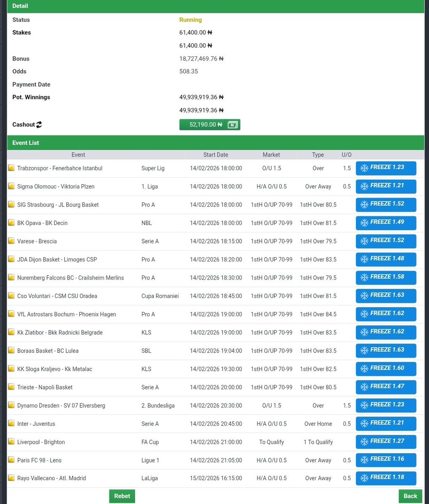This screenshot has height=504, width=429.
Task: Freeze Varese - Brescia bet at 1.52
Action: coord(386,241)
